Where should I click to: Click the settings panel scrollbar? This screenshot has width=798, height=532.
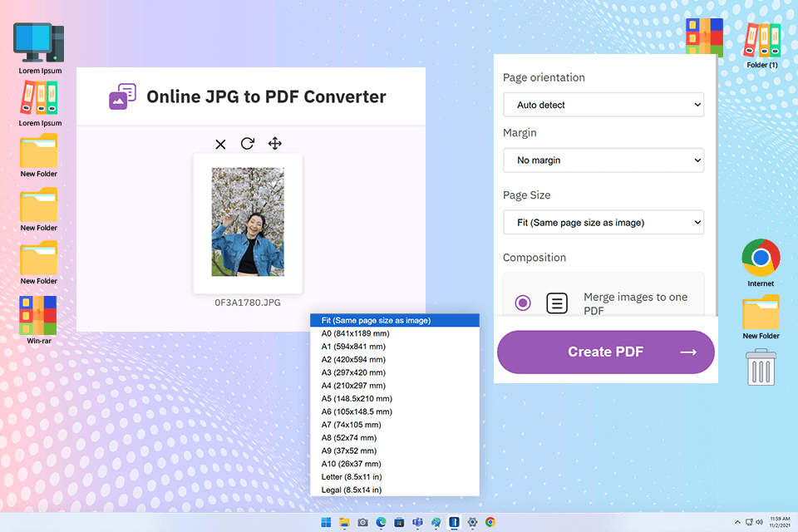tap(716, 185)
